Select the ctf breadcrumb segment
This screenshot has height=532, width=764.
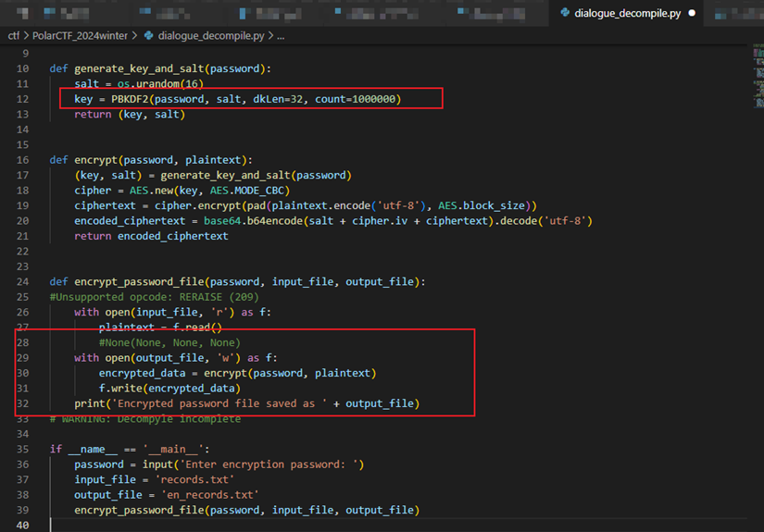click(14, 35)
